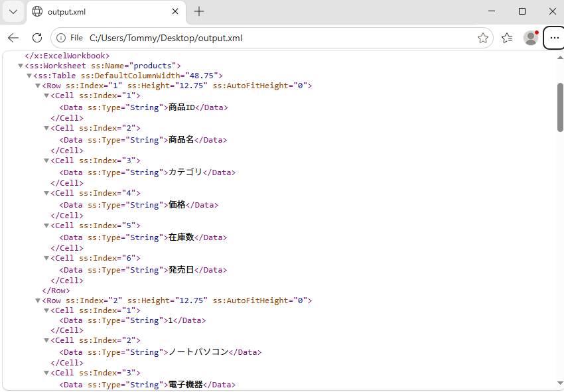Click the text カテゴリ

coord(186,172)
